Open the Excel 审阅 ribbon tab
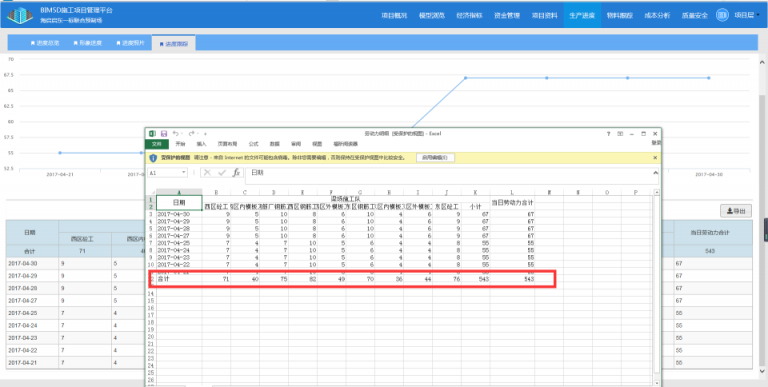 296,144
